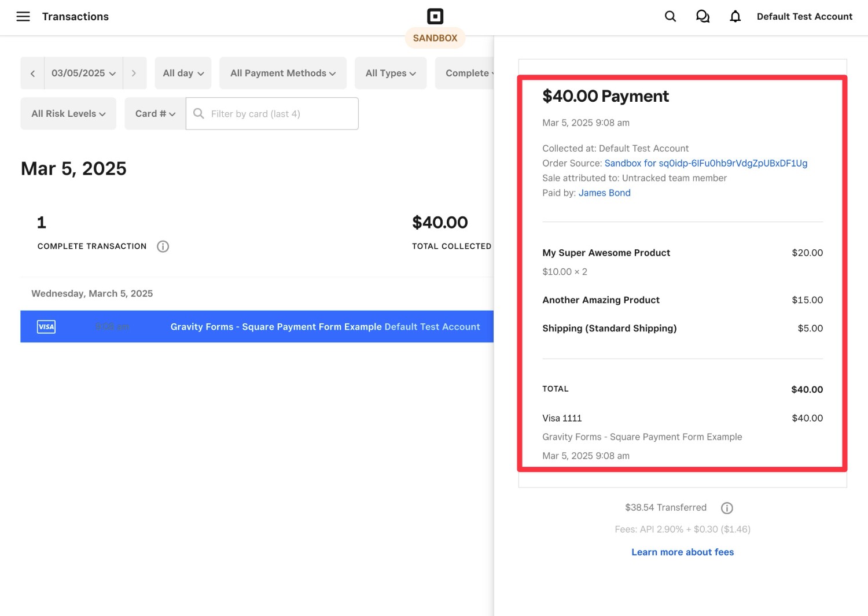Click Sale attributed to Untracked team member

point(634,178)
